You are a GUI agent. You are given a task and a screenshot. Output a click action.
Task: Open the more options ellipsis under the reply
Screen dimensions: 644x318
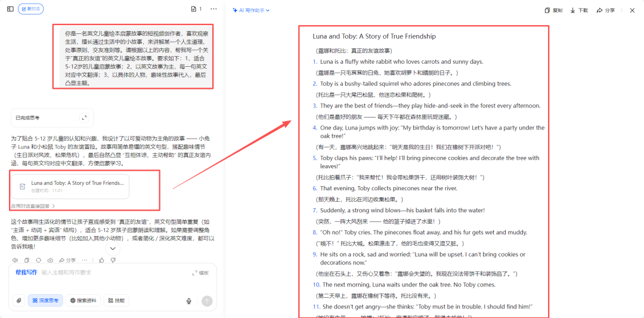(85, 260)
